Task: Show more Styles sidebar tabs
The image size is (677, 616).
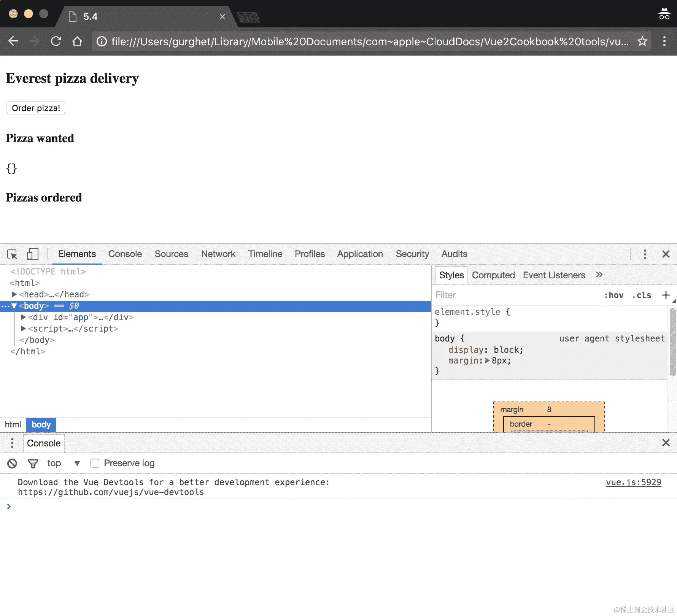Action: click(599, 275)
